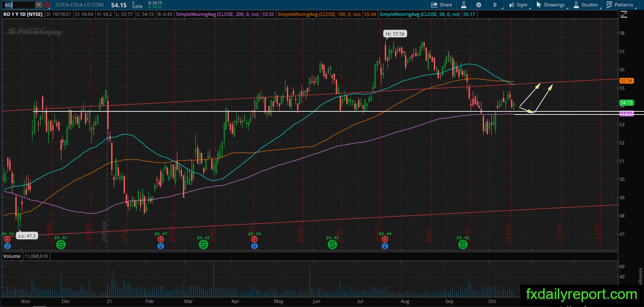Click the 55.34 value in the study legend
This screenshot has height=307, width=644.
click(370, 14)
